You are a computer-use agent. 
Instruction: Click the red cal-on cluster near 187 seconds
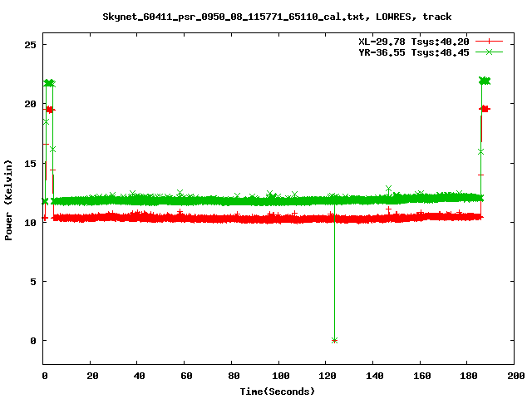pos(485,109)
